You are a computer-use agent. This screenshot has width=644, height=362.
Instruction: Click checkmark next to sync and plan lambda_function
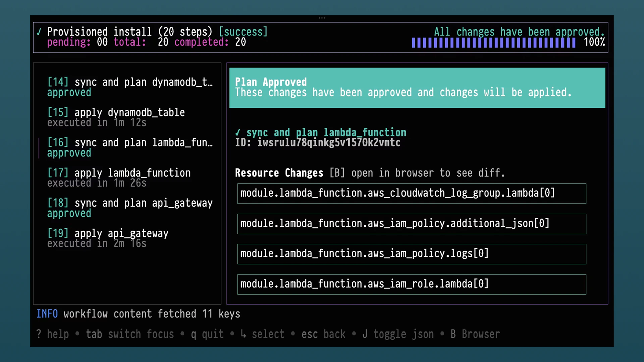tap(238, 132)
